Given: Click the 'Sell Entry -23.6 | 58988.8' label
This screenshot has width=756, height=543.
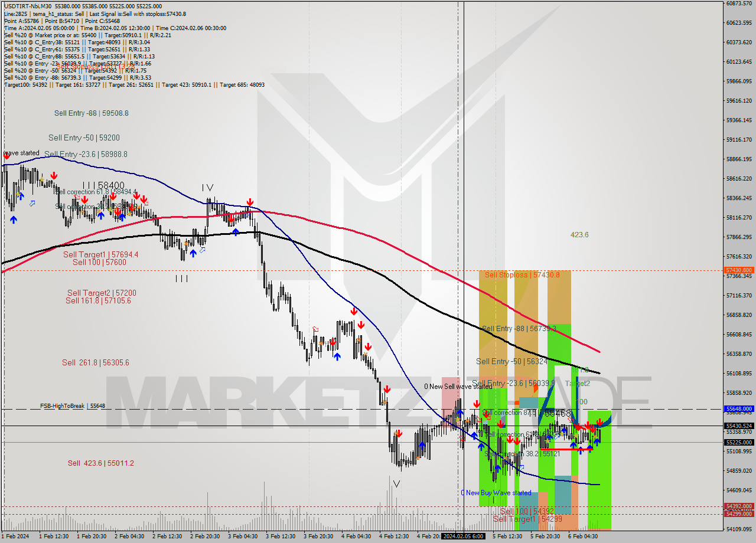Looking at the screenshot, I should (86, 154).
